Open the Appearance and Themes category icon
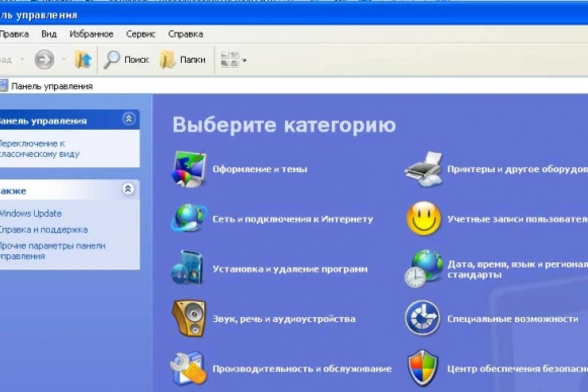 click(x=189, y=169)
